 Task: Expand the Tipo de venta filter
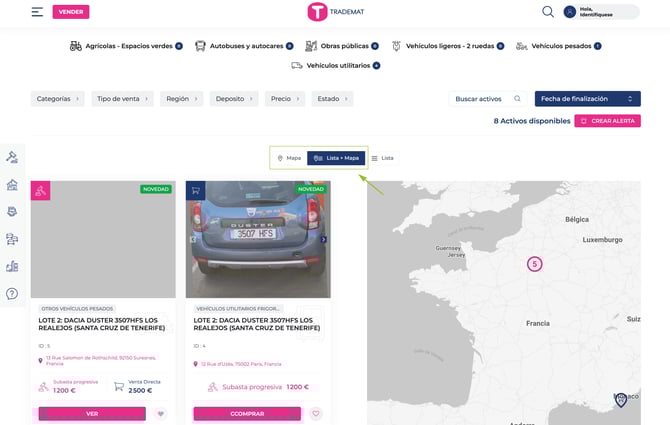coord(122,99)
